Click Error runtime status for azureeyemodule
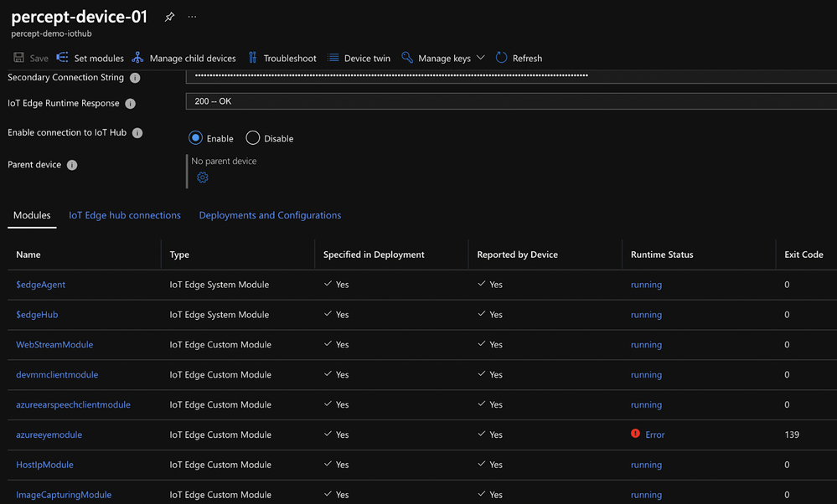Screen dimensions: 837x504 pyautogui.click(x=654, y=435)
